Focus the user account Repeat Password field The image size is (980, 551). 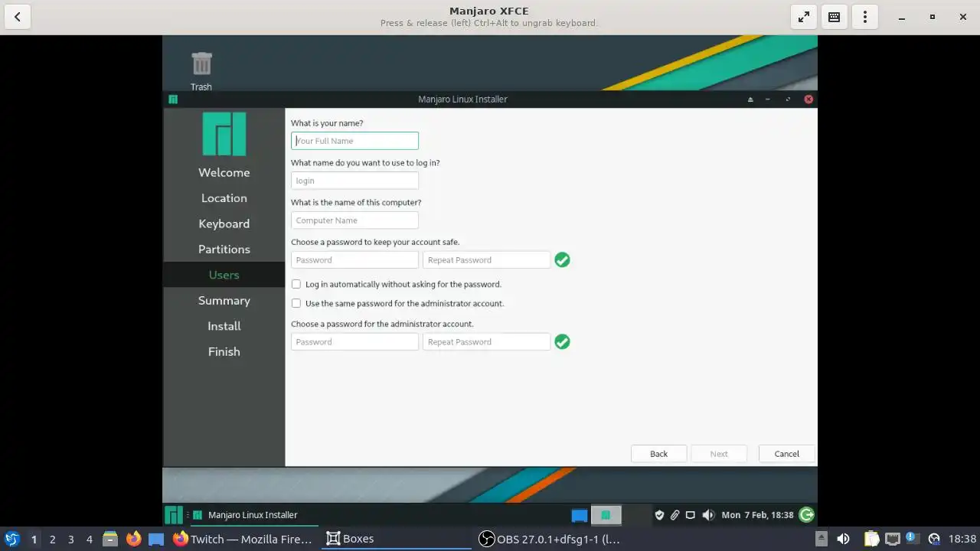[486, 259]
